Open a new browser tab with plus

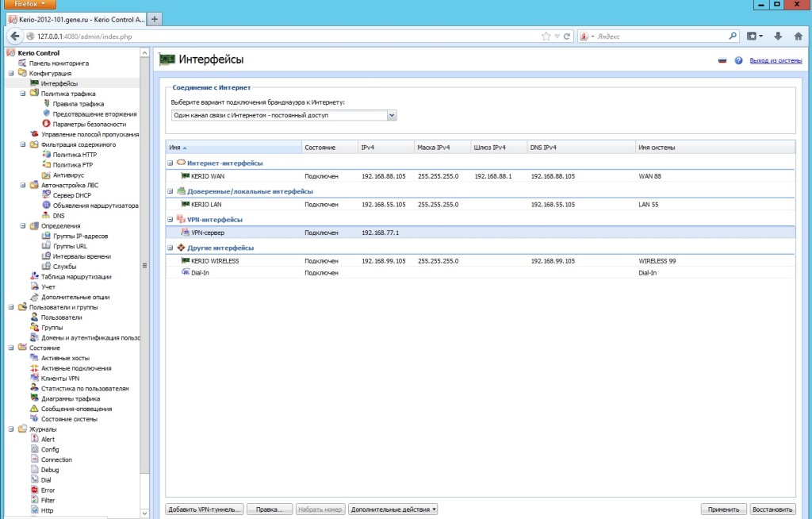coord(155,18)
